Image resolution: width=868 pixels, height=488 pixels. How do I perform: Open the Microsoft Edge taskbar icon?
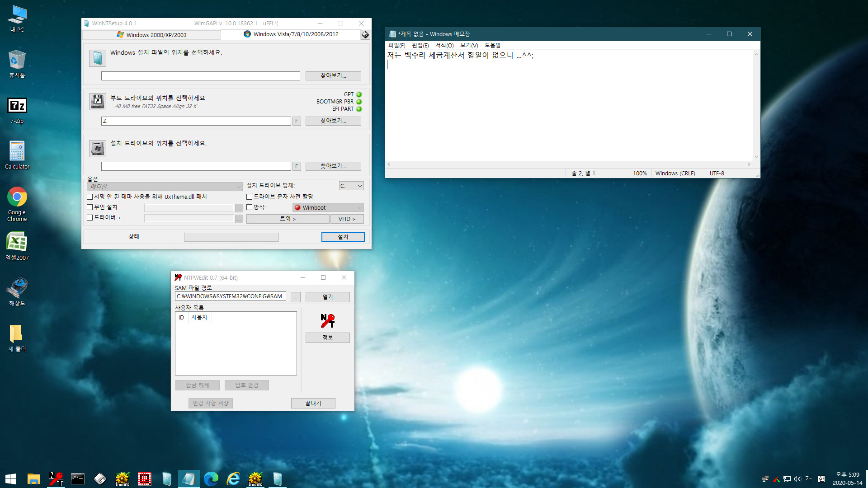point(211,479)
